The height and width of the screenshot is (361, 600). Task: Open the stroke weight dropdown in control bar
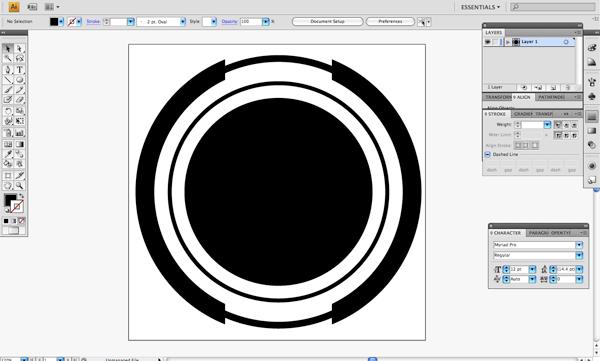coord(130,21)
